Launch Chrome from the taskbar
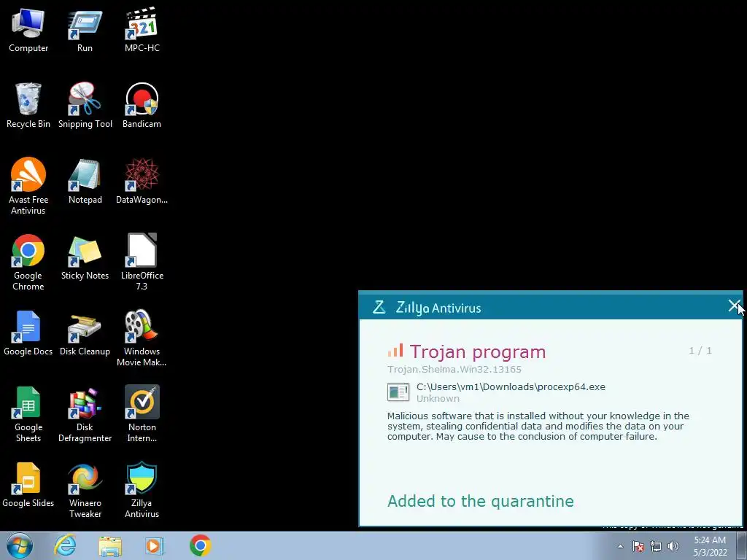Viewport: 747px width, 560px height. click(200, 545)
